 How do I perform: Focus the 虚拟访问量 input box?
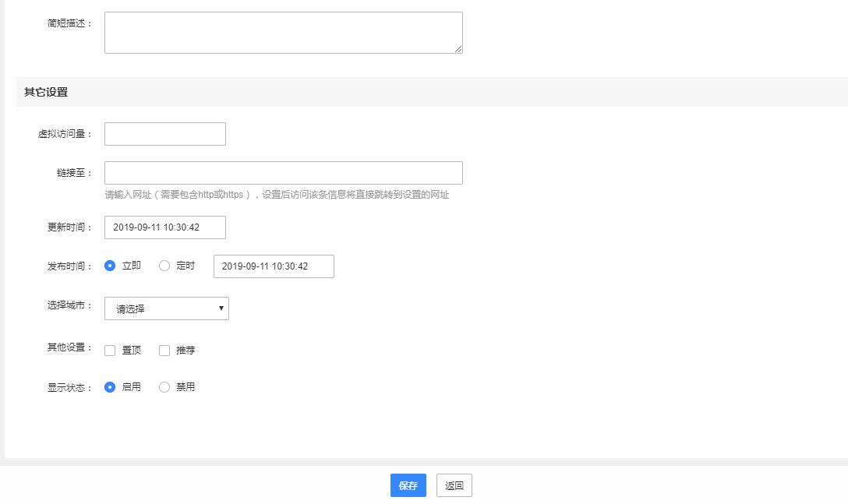click(x=165, y=134)
